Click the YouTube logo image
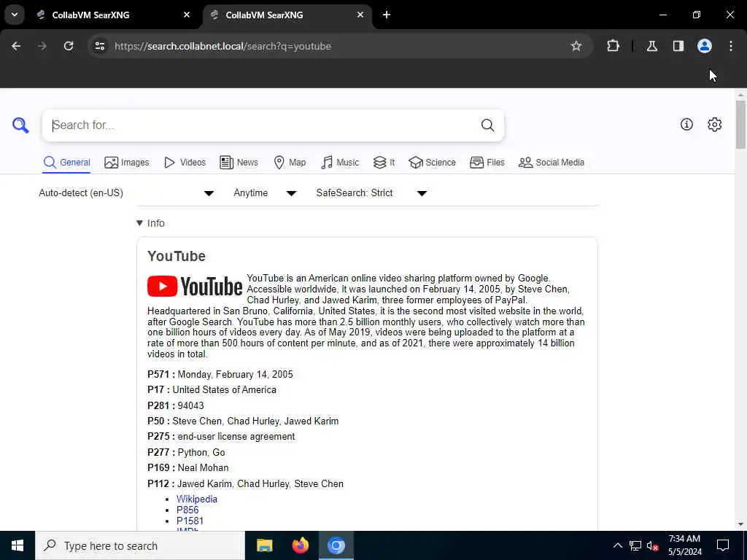This screenshot has width=747, height=560. 195,286
